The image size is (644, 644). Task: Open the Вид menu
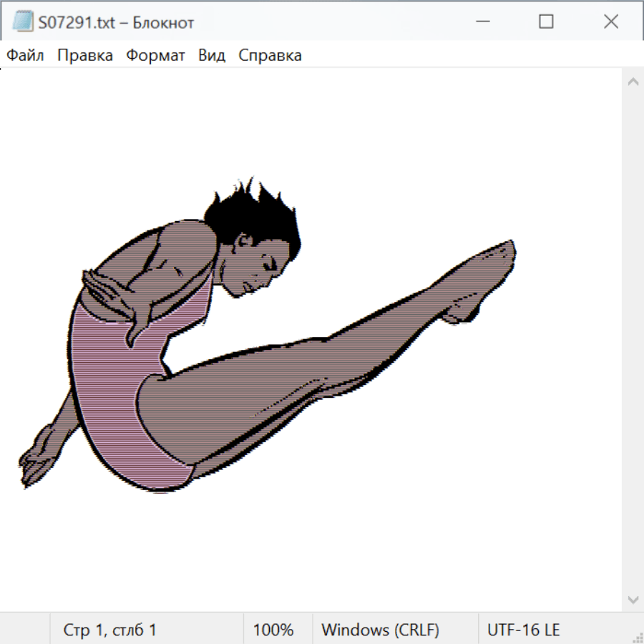(211, 56)
